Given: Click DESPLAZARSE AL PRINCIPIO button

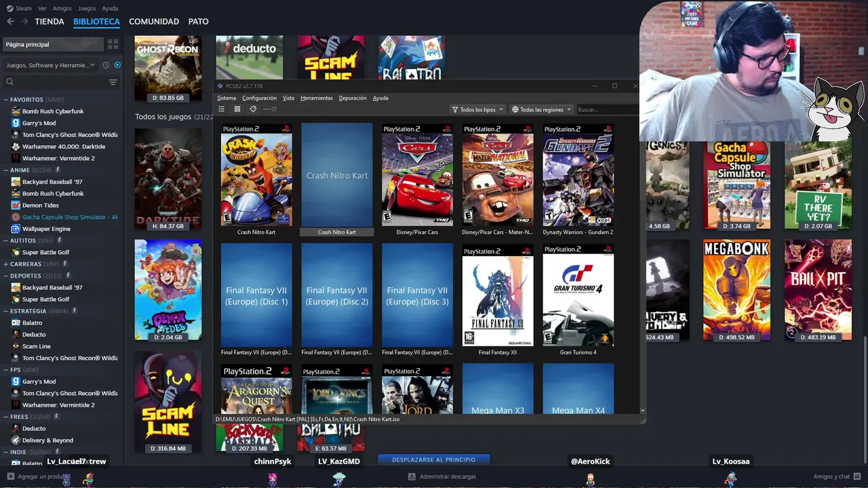Looking at the screenshot, I should (434, 460).
